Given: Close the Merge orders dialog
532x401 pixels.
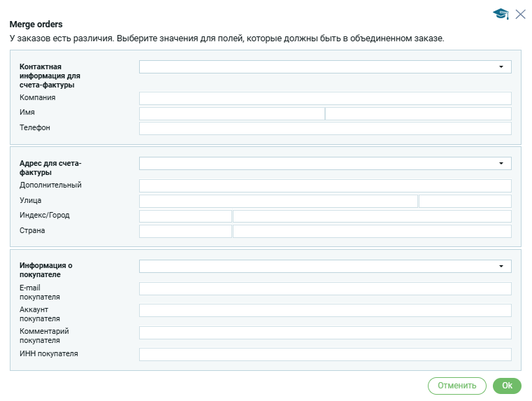Looking at the screenshot, I should click(x=520, y=14).
